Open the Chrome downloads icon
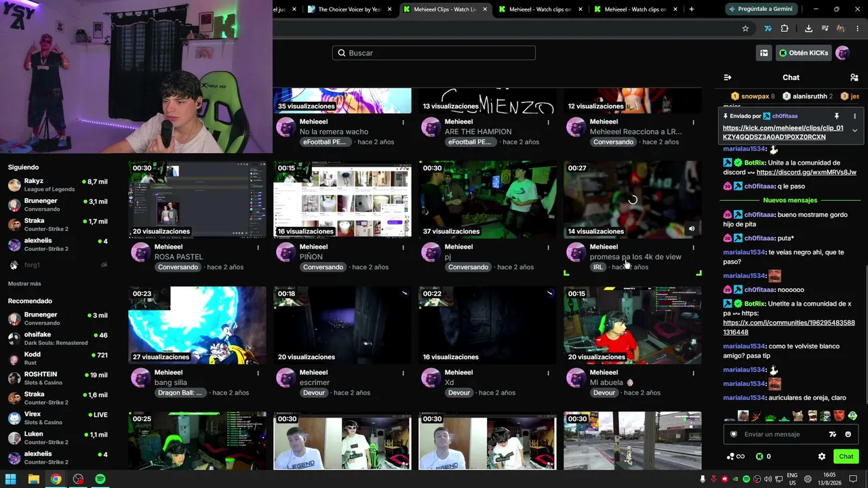Image resolution: width=868 pixels, height=488 pixels. click(x=808, y=28)
